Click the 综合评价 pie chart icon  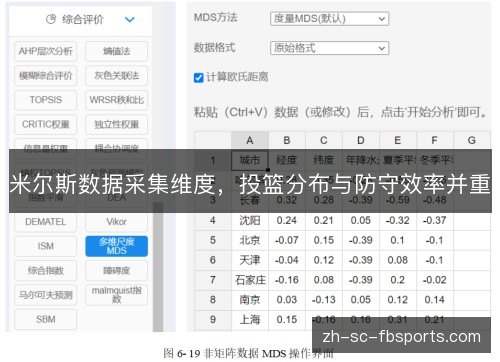click(51, 19)
